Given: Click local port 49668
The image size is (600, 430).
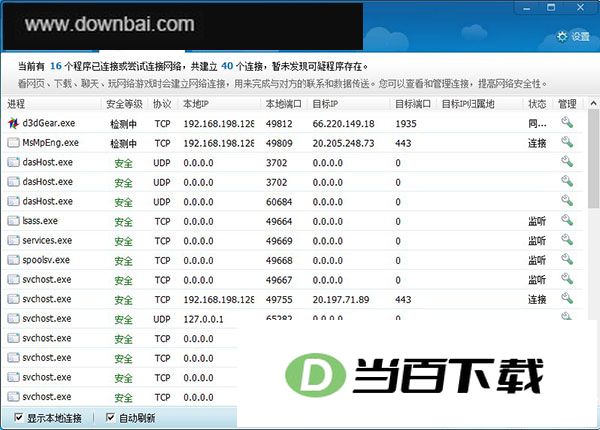Looking at the screenshot, I should tap(279, 261).
